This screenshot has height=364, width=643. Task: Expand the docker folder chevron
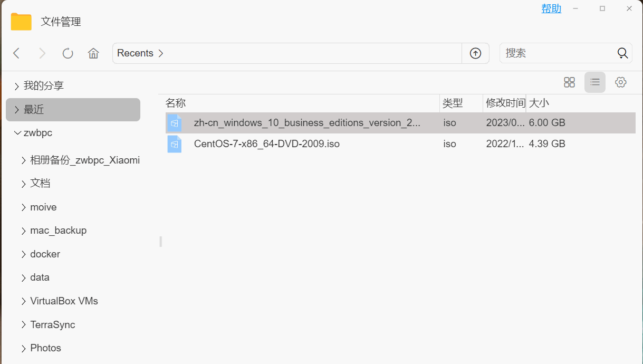coord(24,254)
